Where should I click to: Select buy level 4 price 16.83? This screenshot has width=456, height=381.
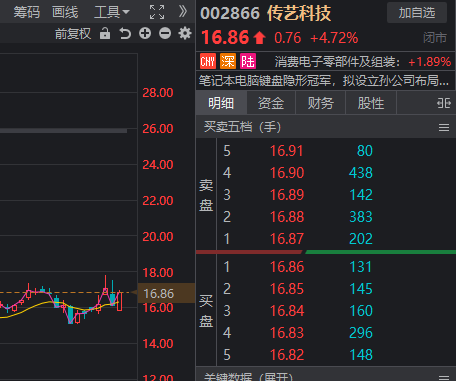(287, 333)
